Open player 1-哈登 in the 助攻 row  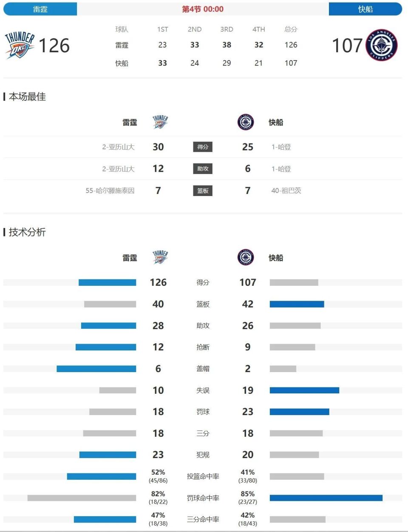pos(281,169)
